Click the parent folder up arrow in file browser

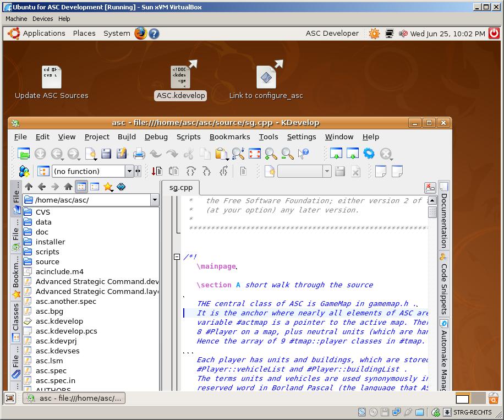pos(29,187)
